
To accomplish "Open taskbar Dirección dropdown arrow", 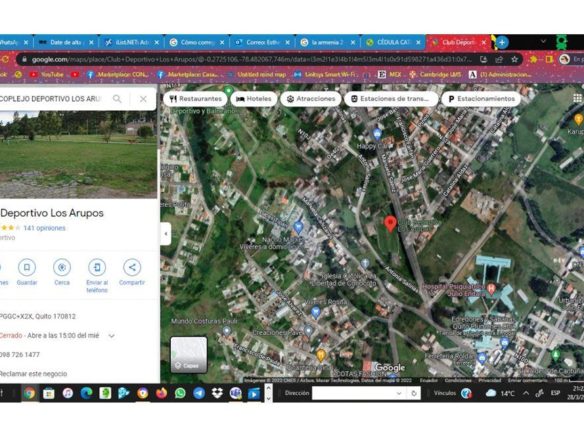I will coord(399,393).
